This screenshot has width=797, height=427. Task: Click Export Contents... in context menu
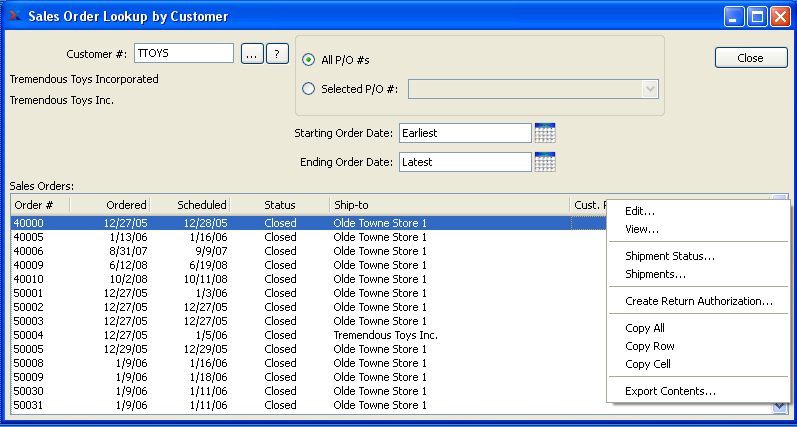click(670, 391)
